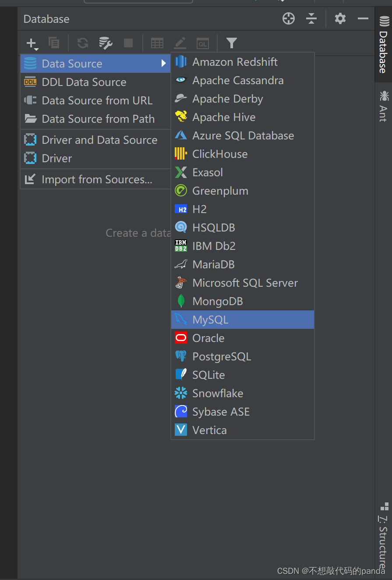Hide the Database panel with minus icon

coord(363,18)
